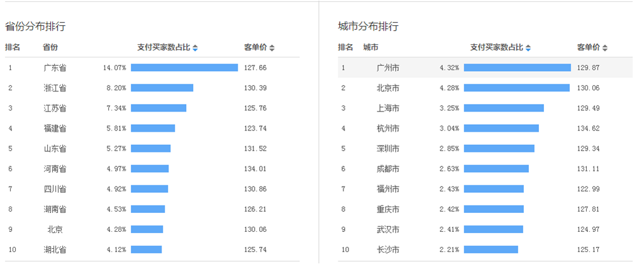Sort provinces by 客单价 arrow icon
Screen dimensions: 644x264
click(x=272, y=48)
